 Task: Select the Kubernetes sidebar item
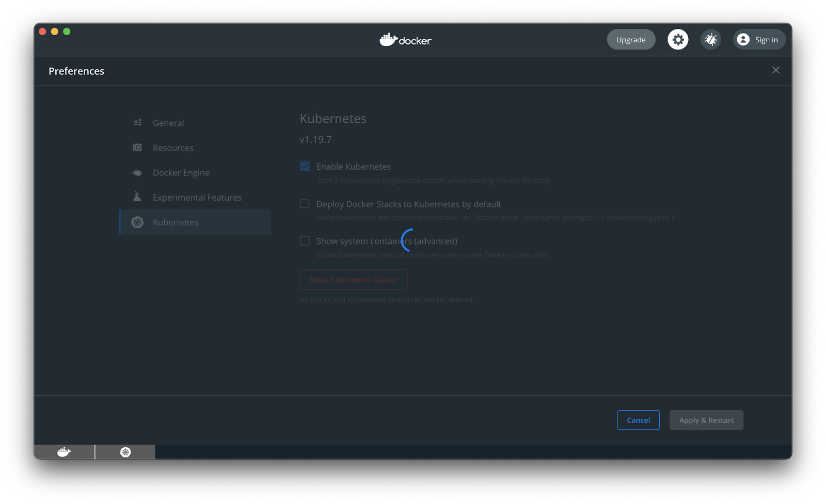click(x=195, y=222)
